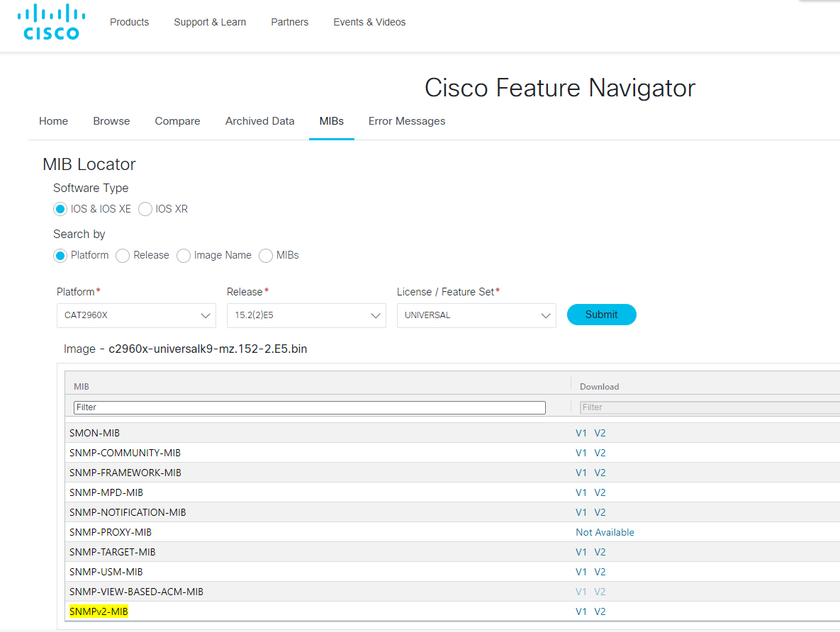This screenshot has height=632, width=840.
Task: Select IOS XR software type
Action: pos(145,209)
